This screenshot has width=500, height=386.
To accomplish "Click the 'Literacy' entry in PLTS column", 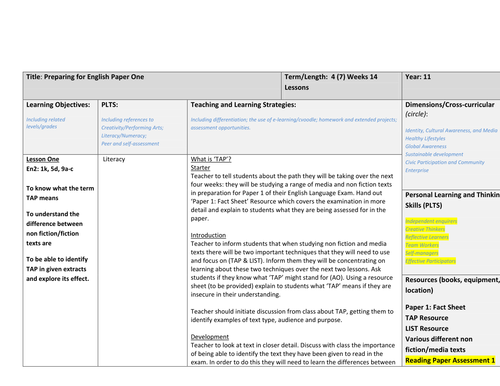I will (114, 159).
